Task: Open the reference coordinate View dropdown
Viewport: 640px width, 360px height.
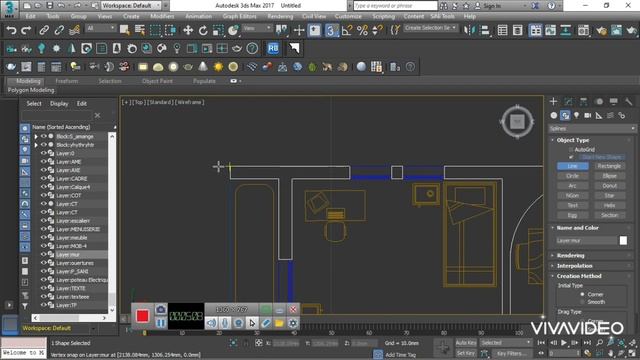Action: click(257, 28)
